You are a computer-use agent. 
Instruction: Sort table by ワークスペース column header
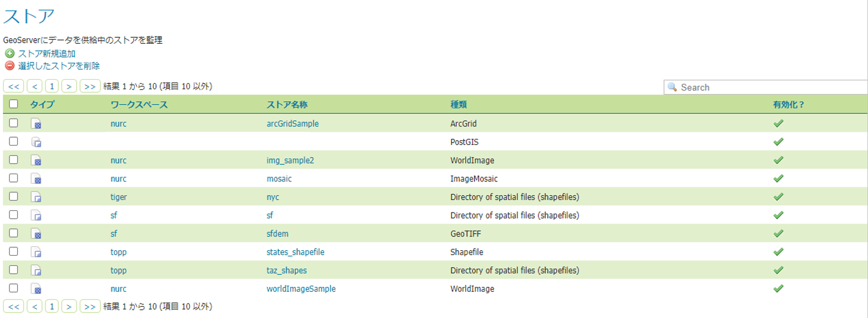[x=139, y=104]
